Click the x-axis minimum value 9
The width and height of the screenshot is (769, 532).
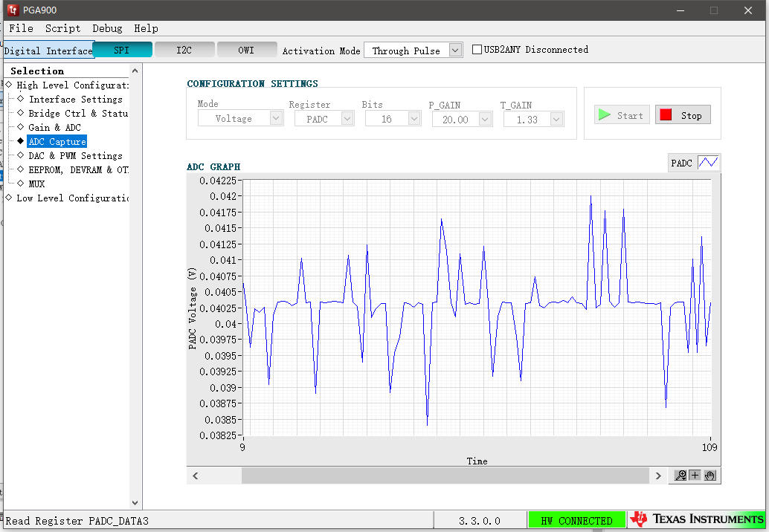tap(242, 447)
